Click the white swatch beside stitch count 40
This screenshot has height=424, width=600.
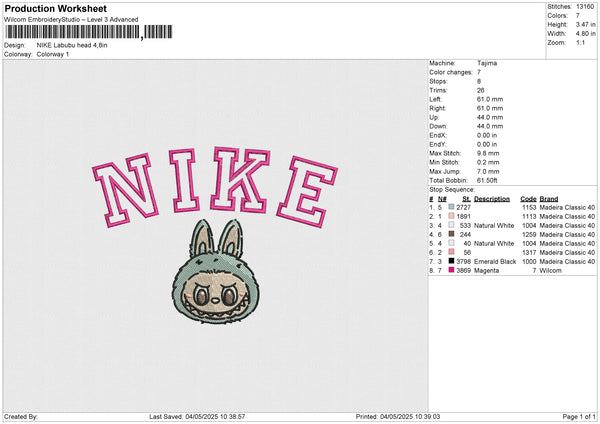pos(451,243)
